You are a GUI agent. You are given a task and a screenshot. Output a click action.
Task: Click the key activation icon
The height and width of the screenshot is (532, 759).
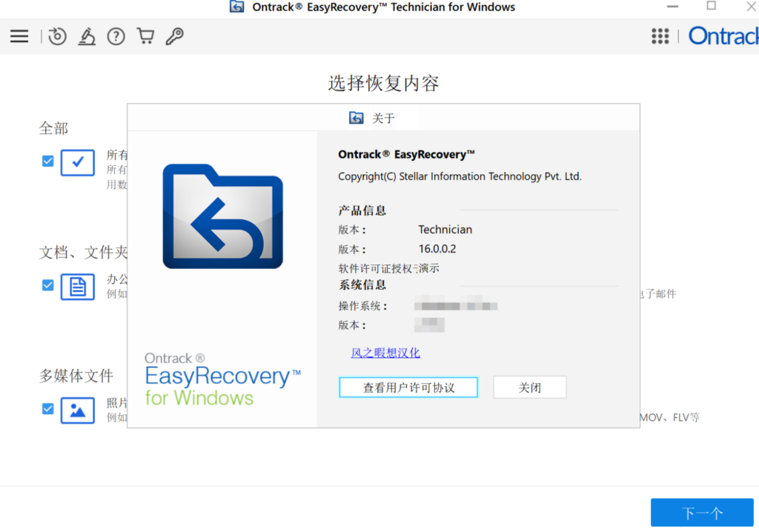(x=174, y=36)
